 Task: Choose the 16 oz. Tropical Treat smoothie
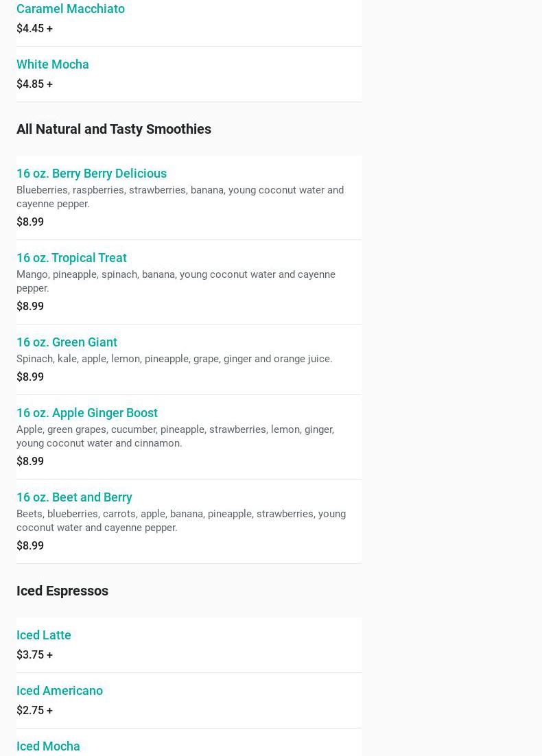click(x=71, y=258)
